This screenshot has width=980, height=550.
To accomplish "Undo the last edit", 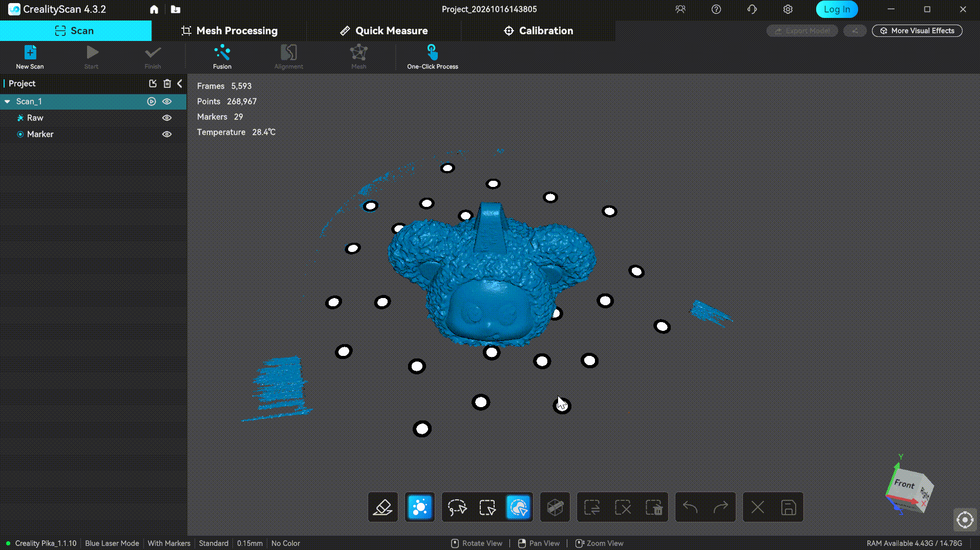I will pyautogui.click(x=690, y=507).
